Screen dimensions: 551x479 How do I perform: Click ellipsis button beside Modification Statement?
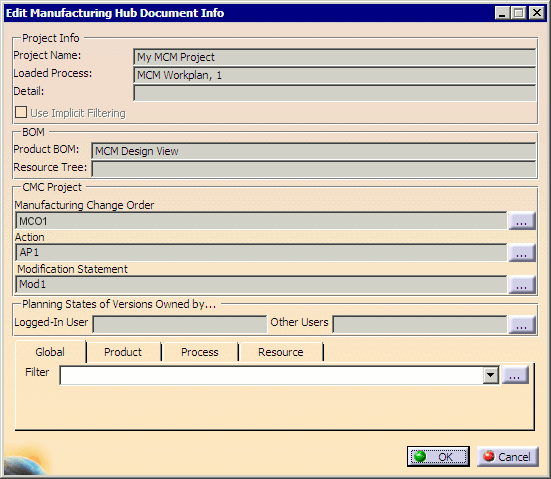click(x=522, y=285)
